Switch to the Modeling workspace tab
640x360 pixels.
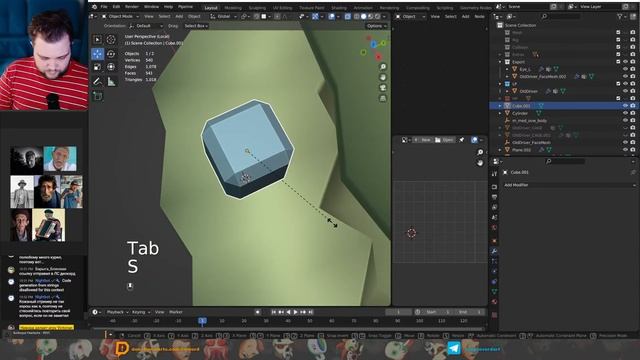point(233,8)
